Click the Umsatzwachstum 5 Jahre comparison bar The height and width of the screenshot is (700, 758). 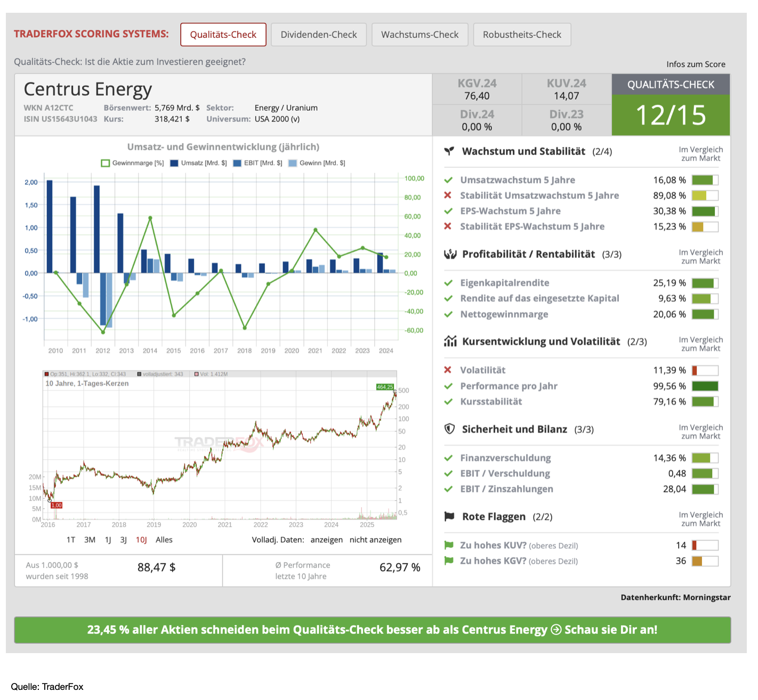(705, 180)
